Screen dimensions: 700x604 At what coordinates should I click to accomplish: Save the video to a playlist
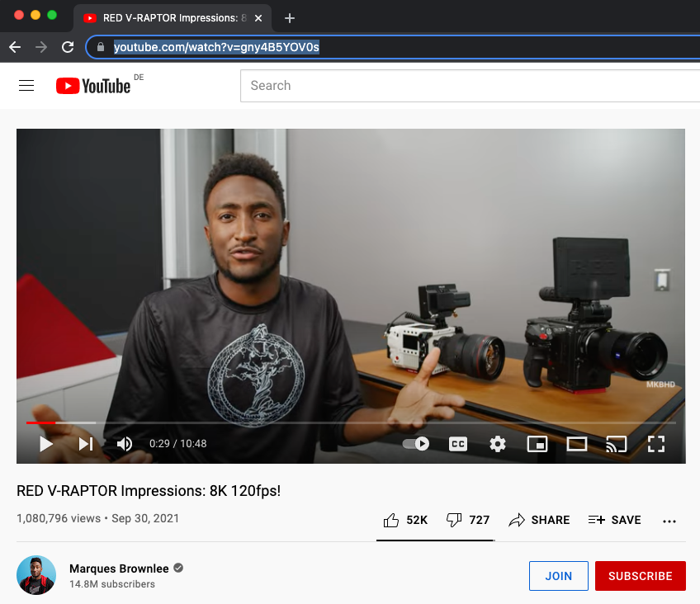pos(615,520)
